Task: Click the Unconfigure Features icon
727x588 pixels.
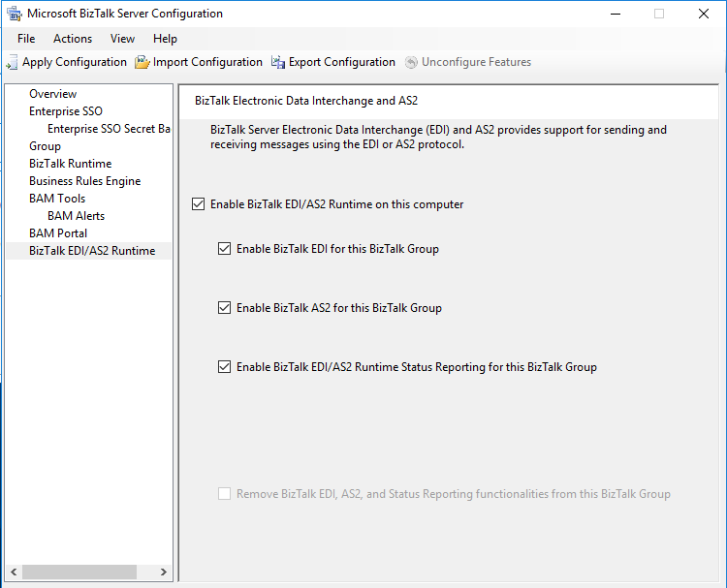Action: [411, 62]
